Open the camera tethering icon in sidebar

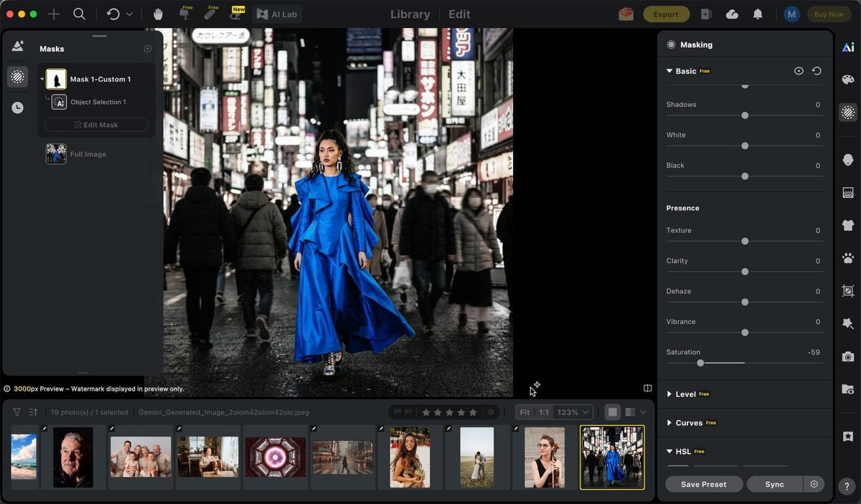(848, 356)
